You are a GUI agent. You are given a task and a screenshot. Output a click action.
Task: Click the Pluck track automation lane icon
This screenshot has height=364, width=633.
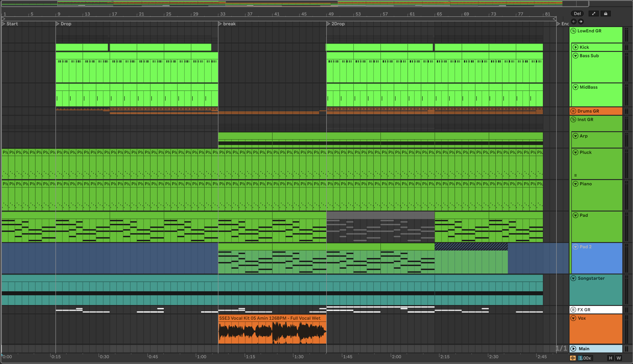(576, 175)
